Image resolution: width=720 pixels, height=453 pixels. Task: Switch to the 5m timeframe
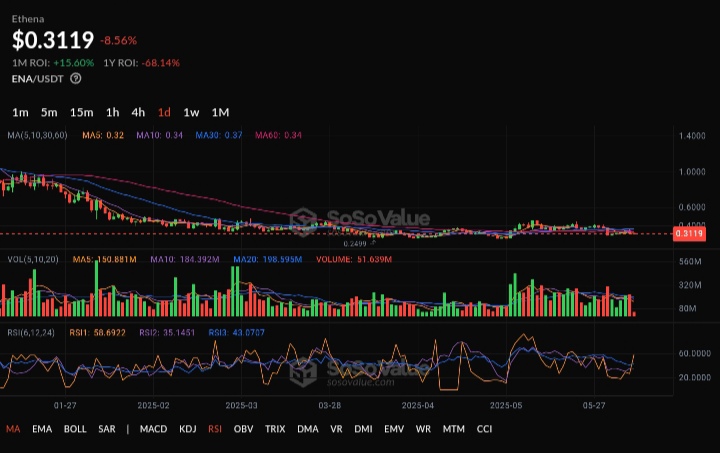49,112
